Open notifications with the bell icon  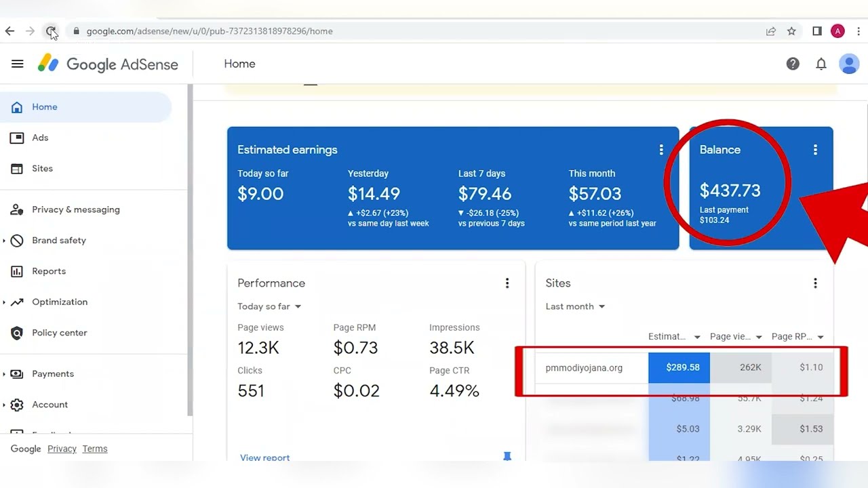(x=821, y=64)
